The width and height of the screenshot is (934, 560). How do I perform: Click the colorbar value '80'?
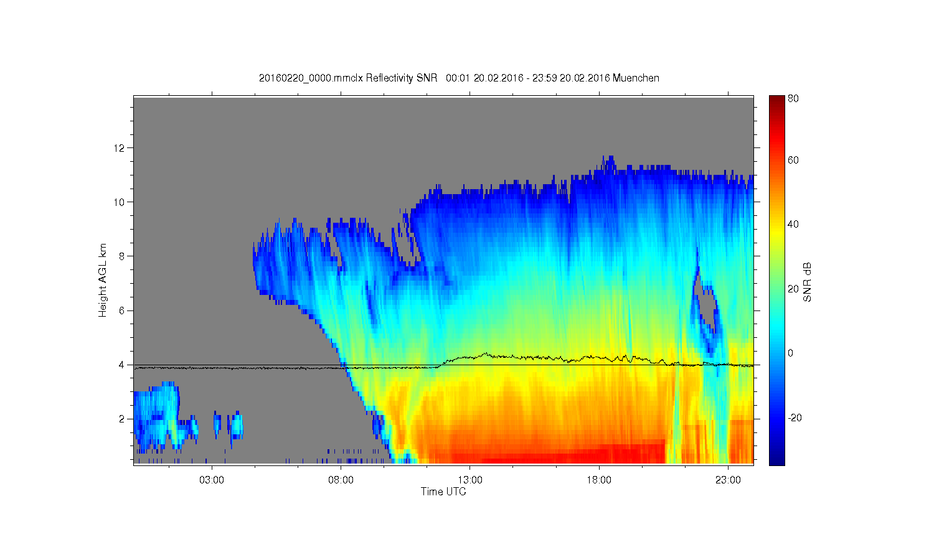[x=793, y=98]
